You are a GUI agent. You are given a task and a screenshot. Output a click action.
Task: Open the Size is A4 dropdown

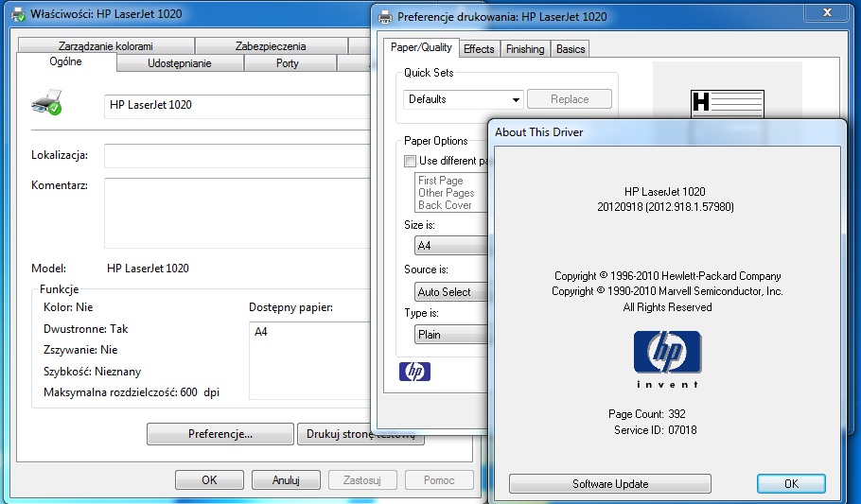(450, 246)
